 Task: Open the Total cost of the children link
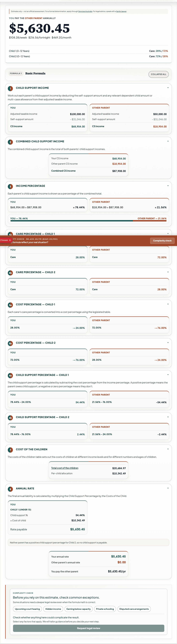[x=65, y=468]
